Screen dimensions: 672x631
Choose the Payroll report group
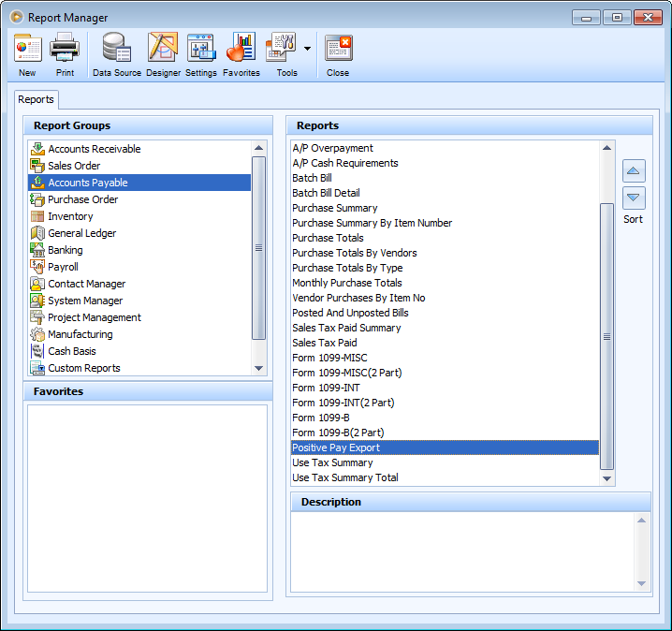64,267
